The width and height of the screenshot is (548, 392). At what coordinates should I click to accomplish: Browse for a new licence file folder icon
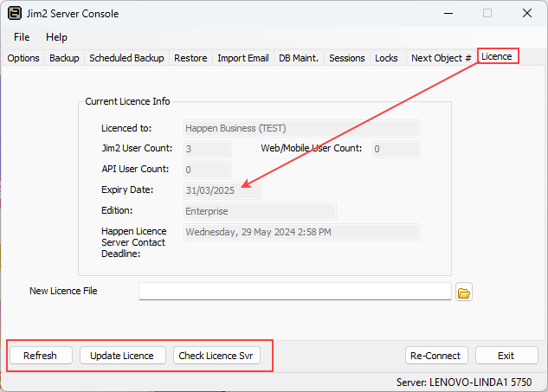(464, 292)
